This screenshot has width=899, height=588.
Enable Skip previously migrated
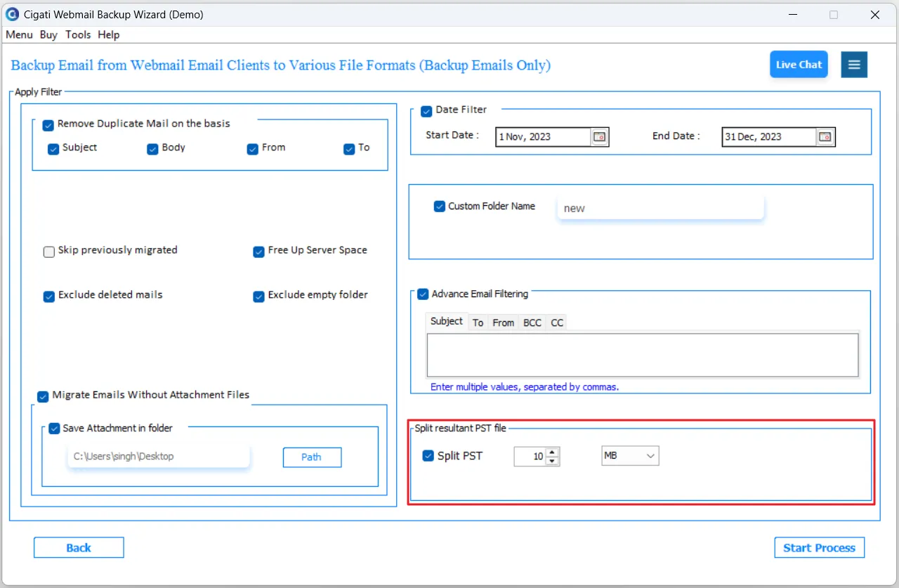tap(49, 251)
